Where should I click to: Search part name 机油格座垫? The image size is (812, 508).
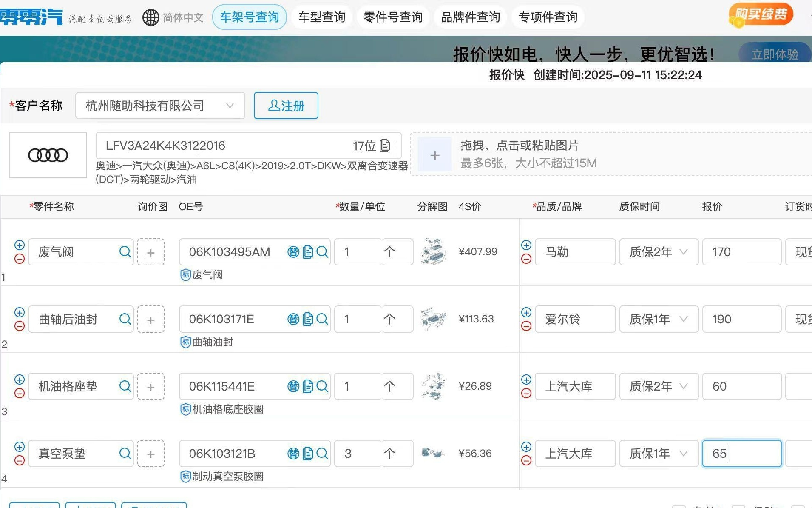[x=125, y=386]
